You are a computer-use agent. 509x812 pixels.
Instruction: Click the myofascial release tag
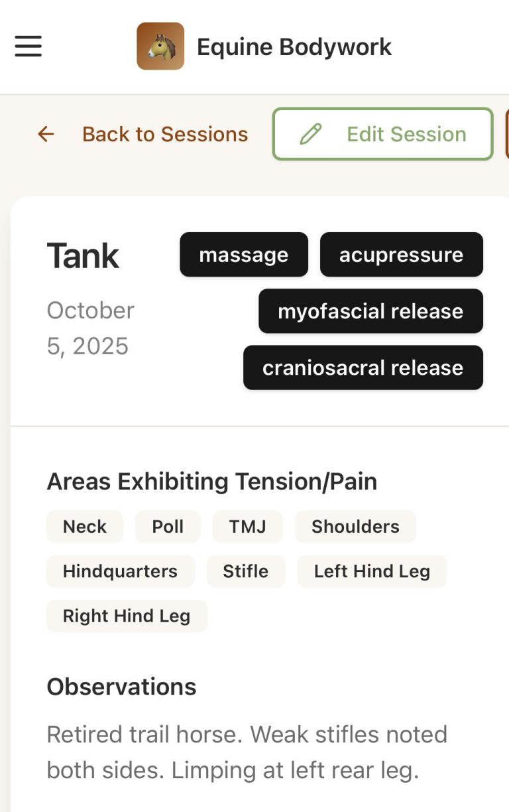[370, 311]
